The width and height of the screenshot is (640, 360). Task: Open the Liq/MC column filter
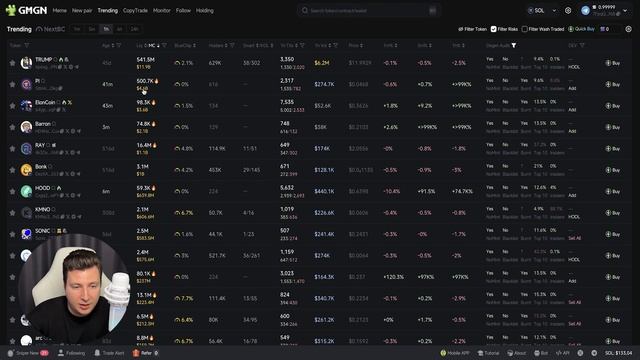pyautogui.click(x=164, y=45)
